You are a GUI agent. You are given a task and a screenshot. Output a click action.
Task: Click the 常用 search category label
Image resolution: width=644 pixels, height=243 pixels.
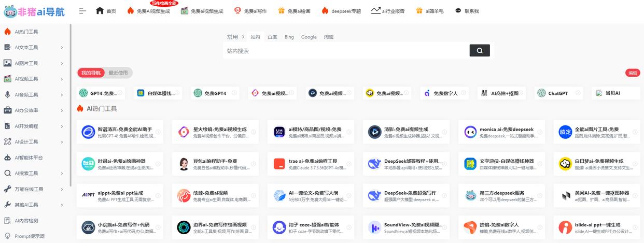(232, 37)
